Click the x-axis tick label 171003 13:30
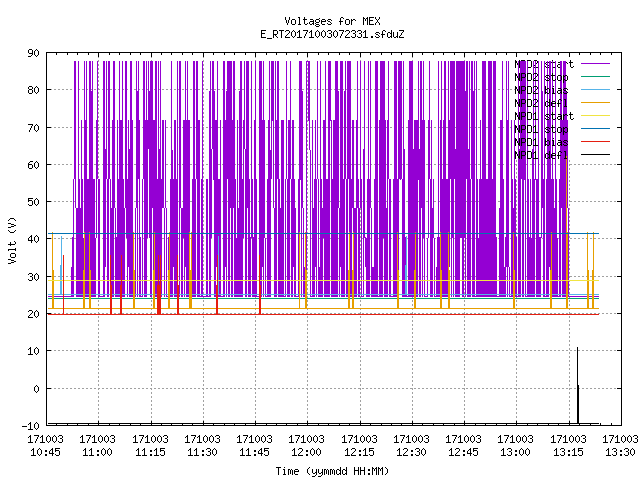The height and width of the screenshot is (480, 640). coord(620,446)
